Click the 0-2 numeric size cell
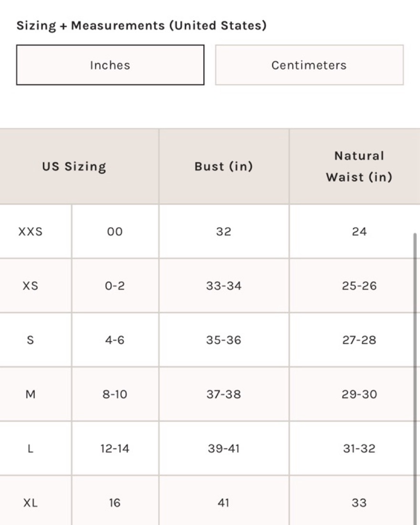Image resolution: width=420 pixels, height=525 pixels. (115, 286)
